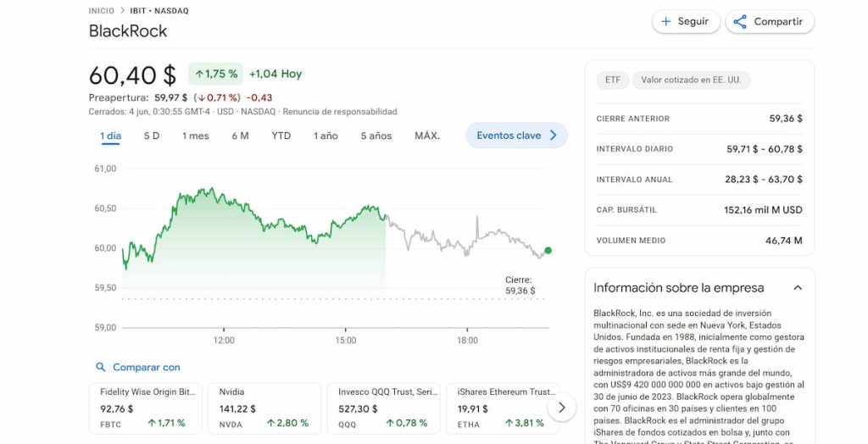The height and width of the screenshot is (444, 868).
Task: Click the Cierre: 59,36 $ chart label
Action: click(x=520, y=285)
